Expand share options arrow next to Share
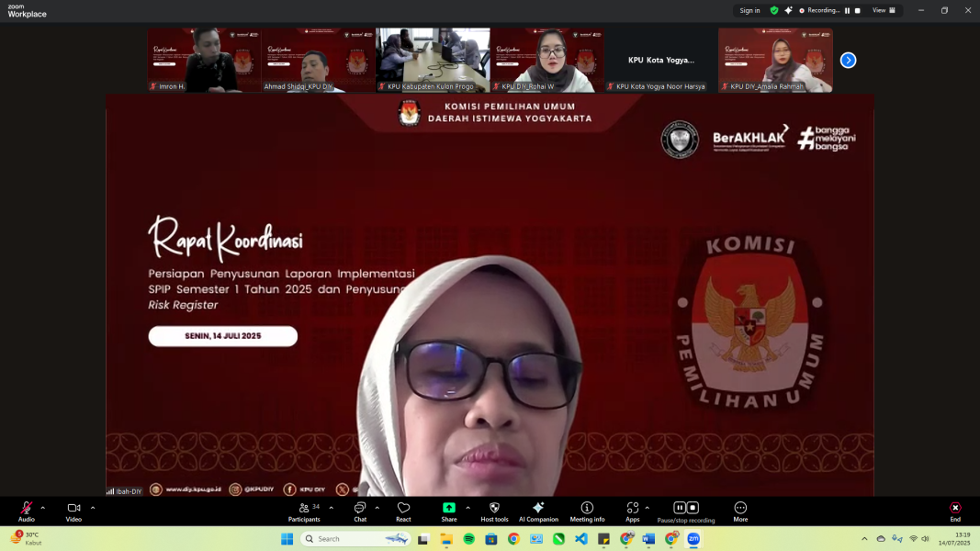Viewport: 980px width, 551px height. [x=467, y=507]
